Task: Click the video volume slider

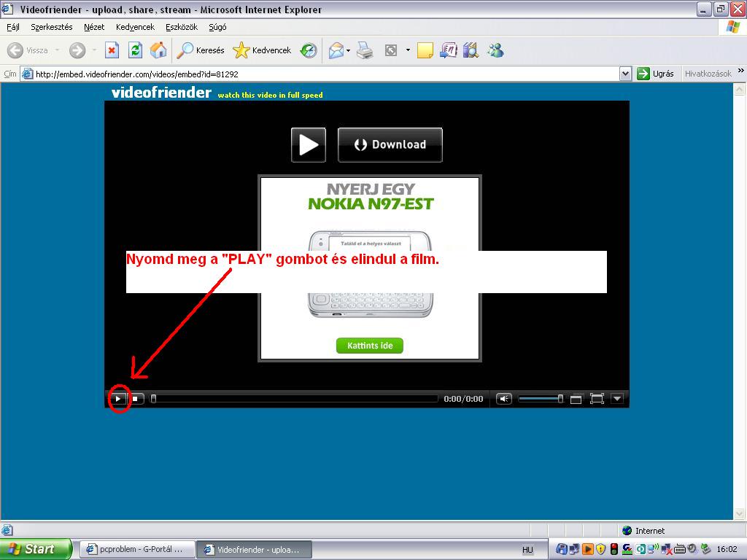Action: [540, 399]
